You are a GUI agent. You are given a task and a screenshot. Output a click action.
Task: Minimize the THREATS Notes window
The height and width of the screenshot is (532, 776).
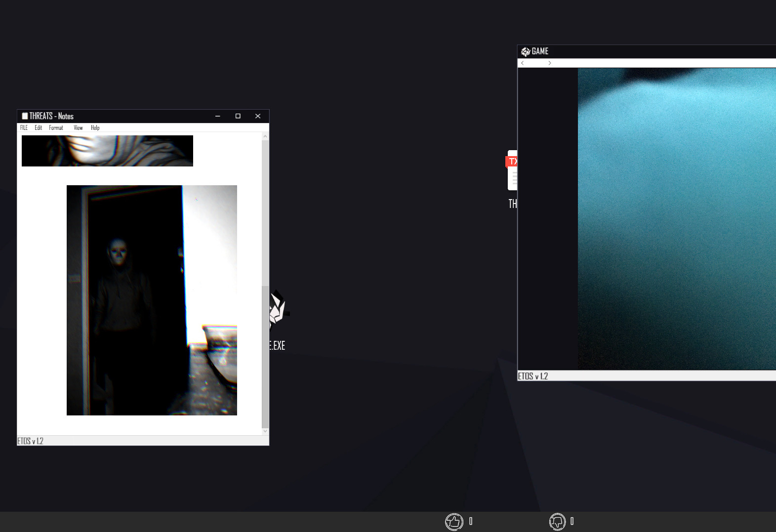[x=217, y=116]
